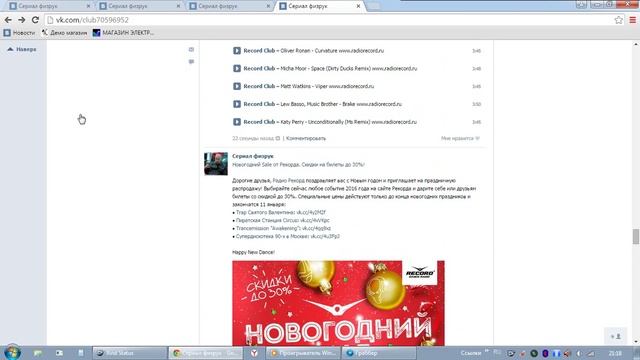Open the Граббер taskbar button
Screen dimensions: 640x360
pyautogui.click(x=379, y=353)
